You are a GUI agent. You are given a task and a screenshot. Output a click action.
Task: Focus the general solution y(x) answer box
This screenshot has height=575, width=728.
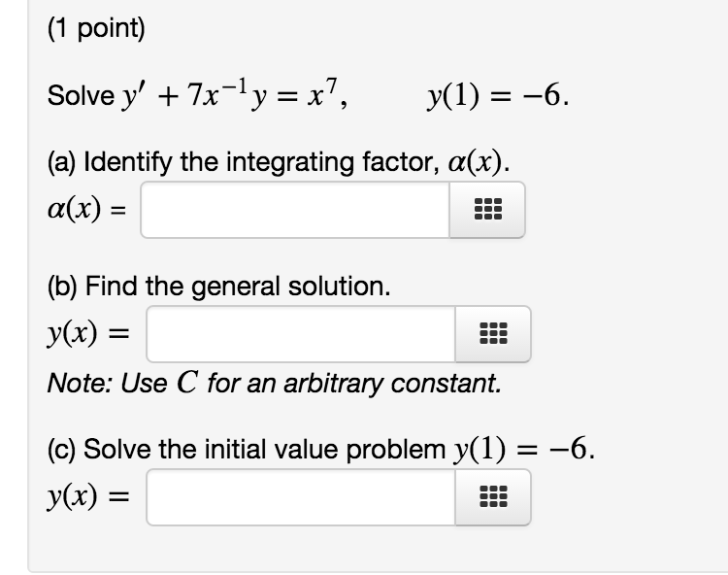(x=301, y=334)
